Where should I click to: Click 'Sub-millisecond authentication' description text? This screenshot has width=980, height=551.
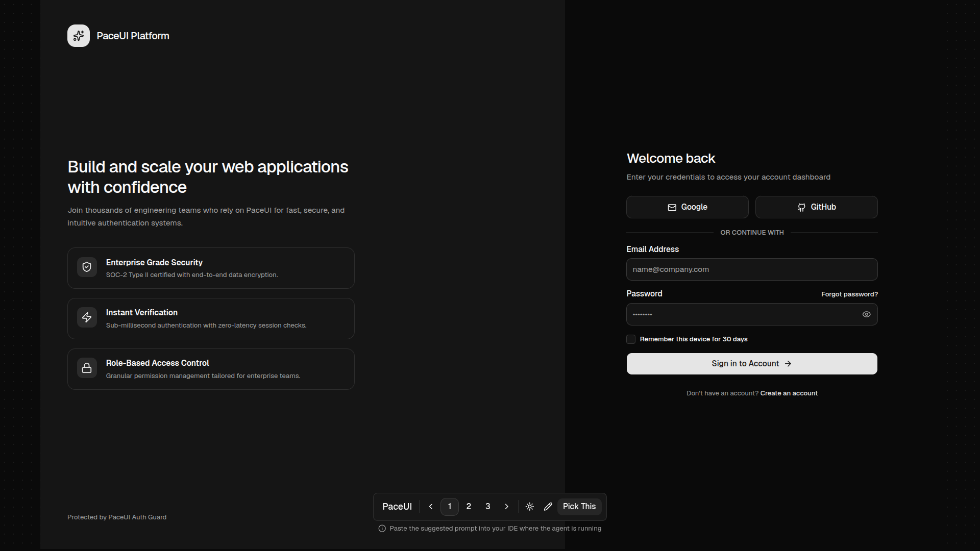206,325
